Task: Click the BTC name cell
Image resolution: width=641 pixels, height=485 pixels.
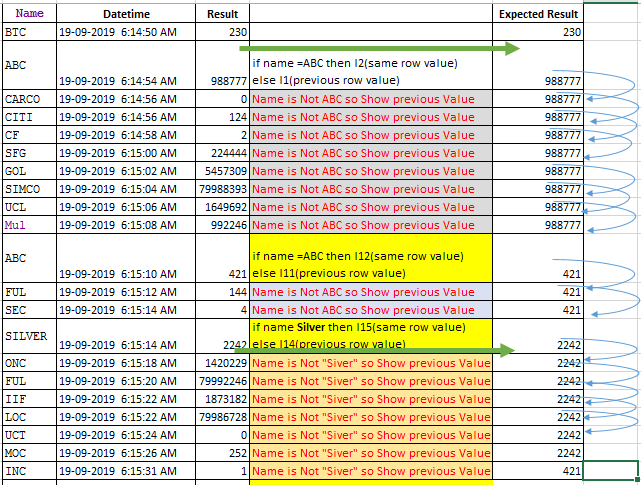Action: tap(29, 31)
